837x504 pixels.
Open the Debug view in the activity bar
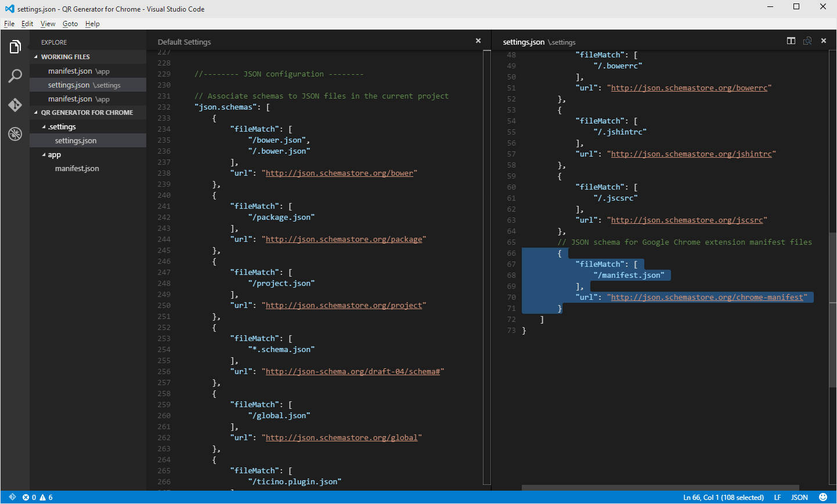pyautogui.click(x=15, y=134)
